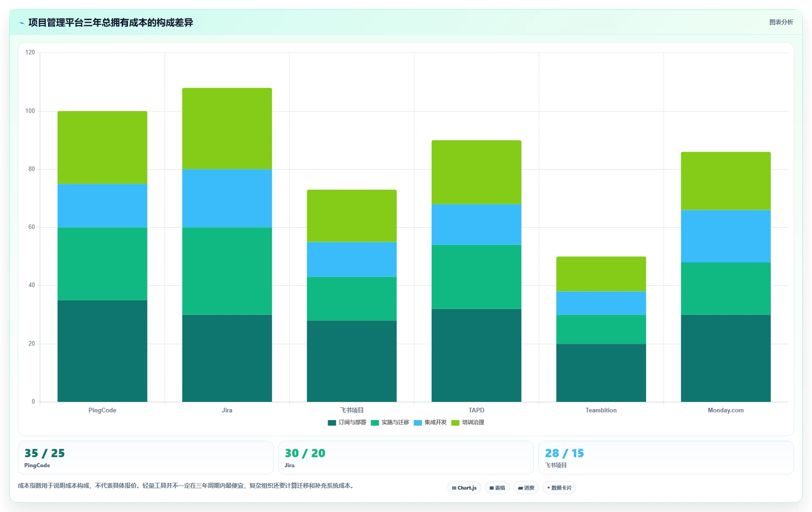Click the small icon beside the chart title
The width and height of the screenshot is (812, 512).
[21, 23]
